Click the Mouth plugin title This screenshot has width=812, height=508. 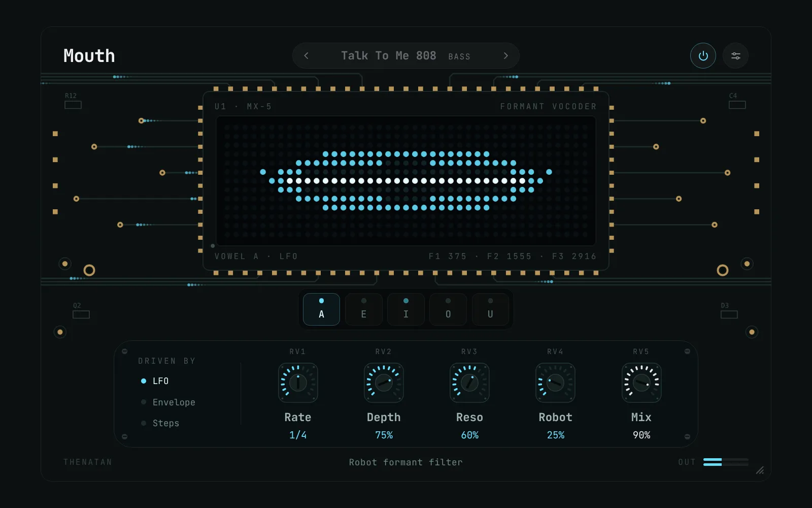[89, 56]
